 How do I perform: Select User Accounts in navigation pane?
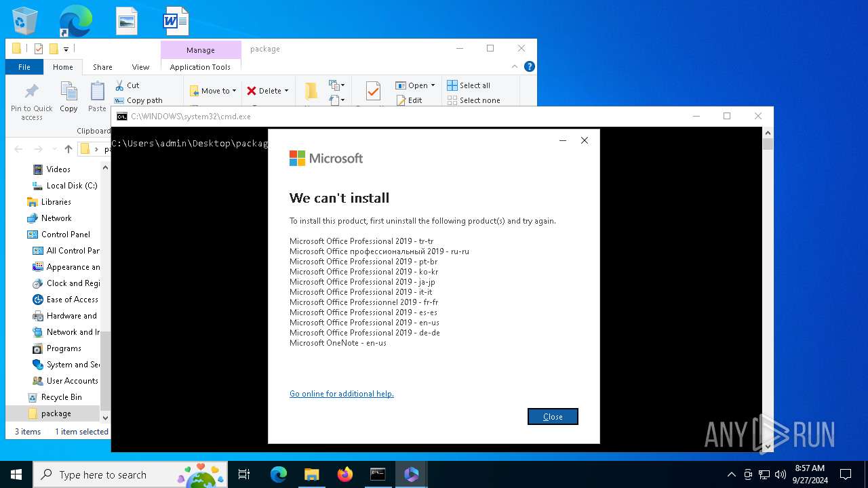click(x=66, y=381)
